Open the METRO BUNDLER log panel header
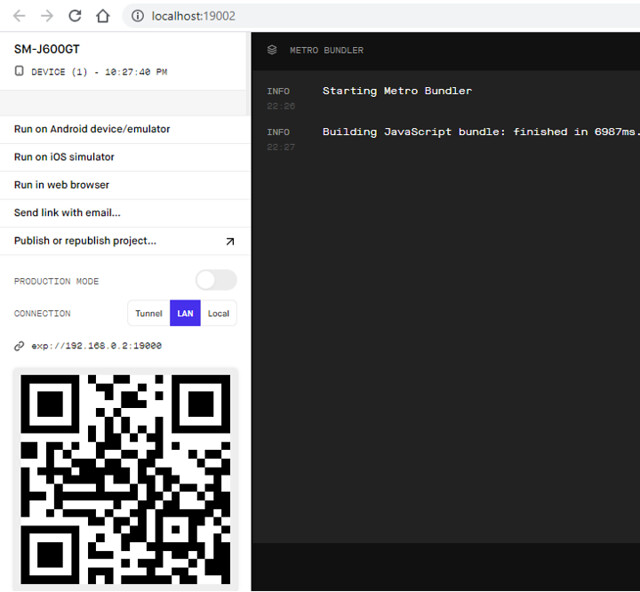The width and height of the screenshot is (640, 592). pos(446,51)
